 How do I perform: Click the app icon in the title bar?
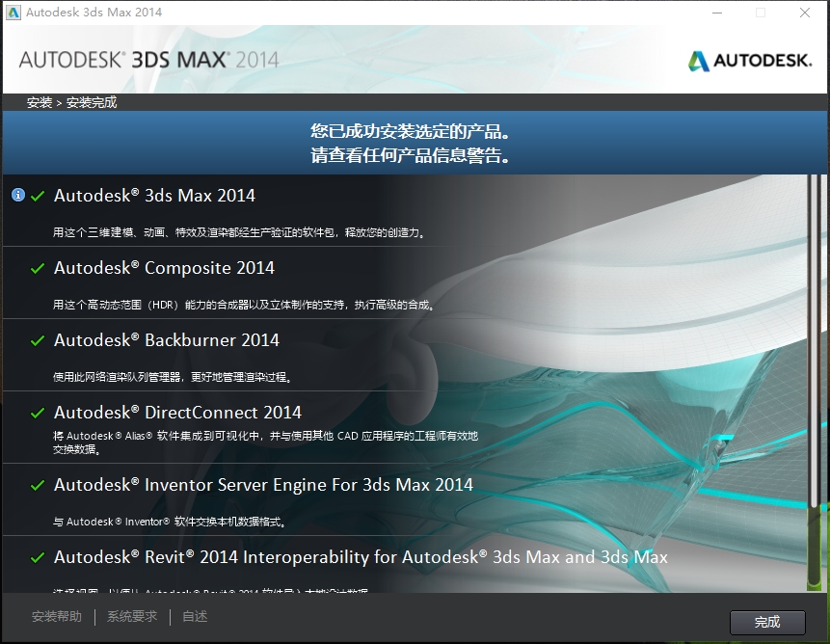point(13,13)
